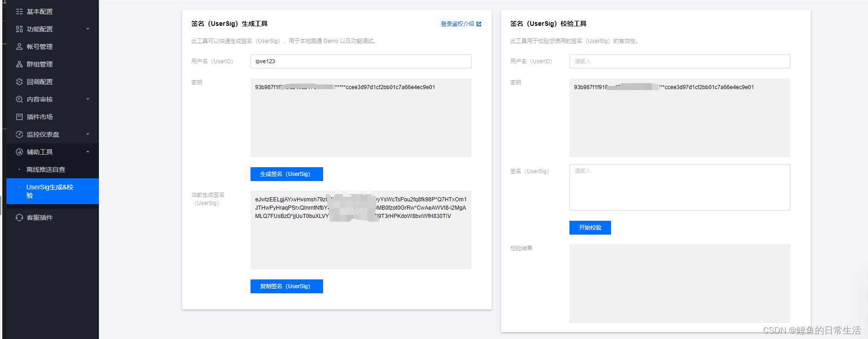Click the 帐号管理 person icon
The height and width of the screenshot is (339, 868).
[x=19, y=47]
